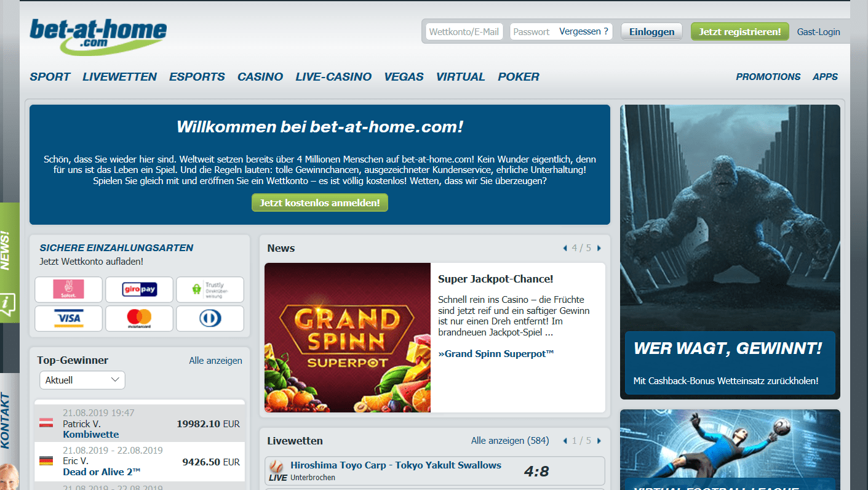Select the Trustly payment icon

(210, 289)
